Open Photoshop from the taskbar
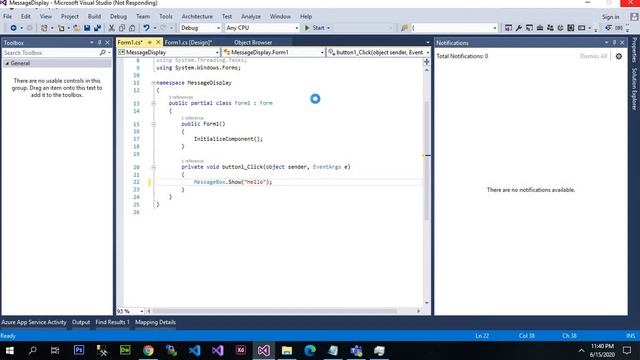This screenshot has height=360, width=640. point(79,350)
